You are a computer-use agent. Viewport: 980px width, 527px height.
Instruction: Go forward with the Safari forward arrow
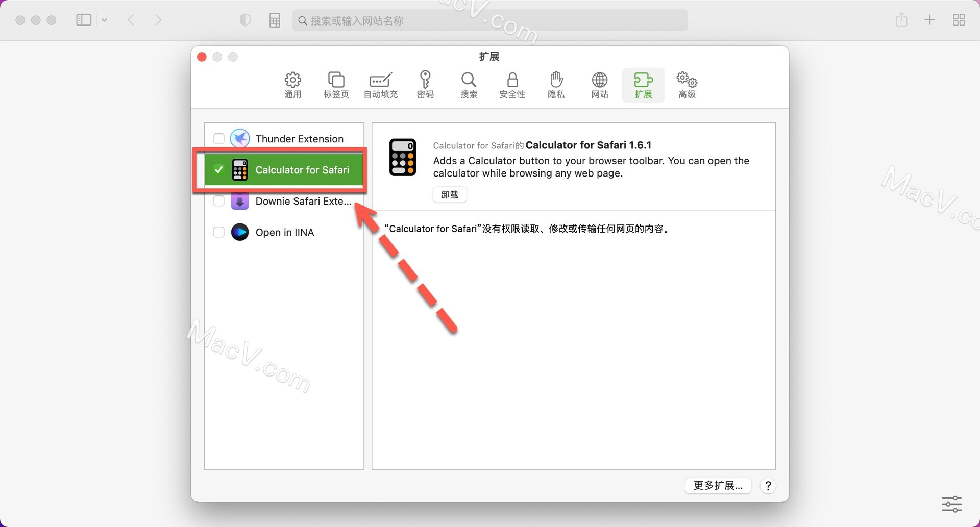[x=158, y=20]
